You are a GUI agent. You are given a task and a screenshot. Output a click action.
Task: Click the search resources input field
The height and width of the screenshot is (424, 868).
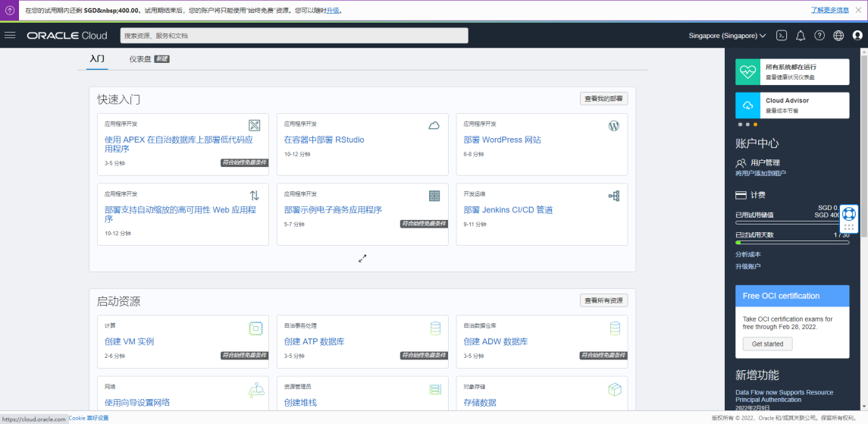pos(294,36)
